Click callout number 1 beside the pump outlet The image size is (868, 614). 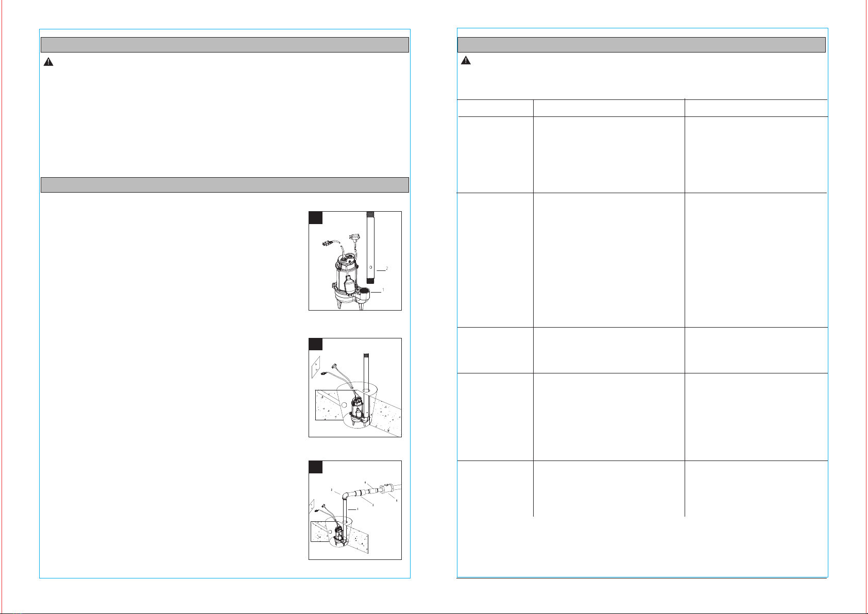pos(383,290)
